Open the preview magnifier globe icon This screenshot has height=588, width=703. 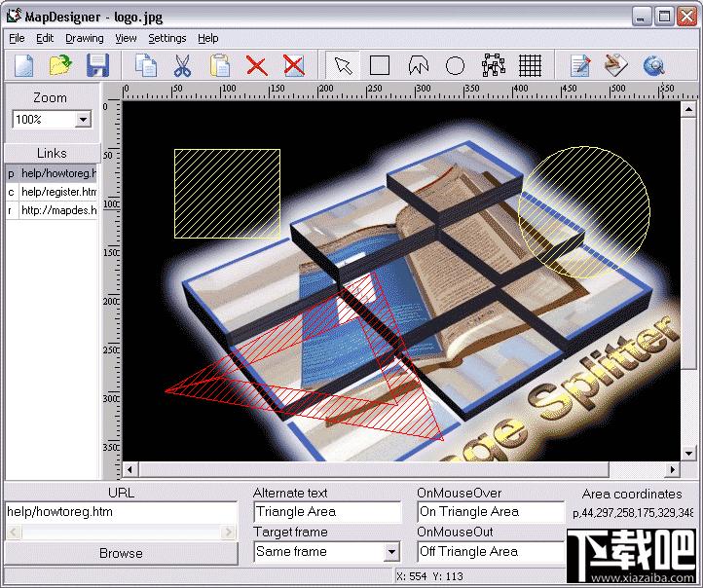tap(653, 65)
